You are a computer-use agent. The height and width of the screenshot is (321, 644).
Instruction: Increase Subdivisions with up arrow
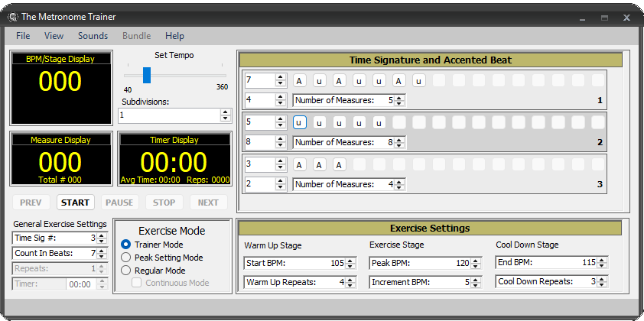[225, 112]
